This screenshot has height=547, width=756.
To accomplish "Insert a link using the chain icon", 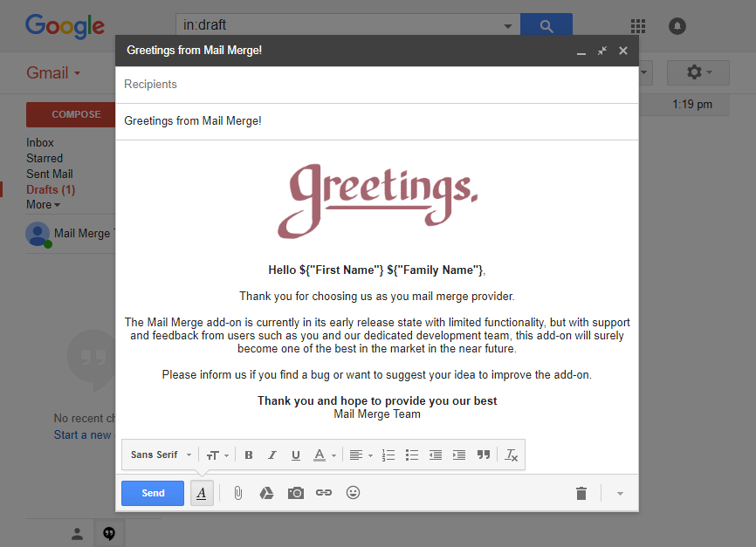I will pyautogui.click(x=324, y=493).
